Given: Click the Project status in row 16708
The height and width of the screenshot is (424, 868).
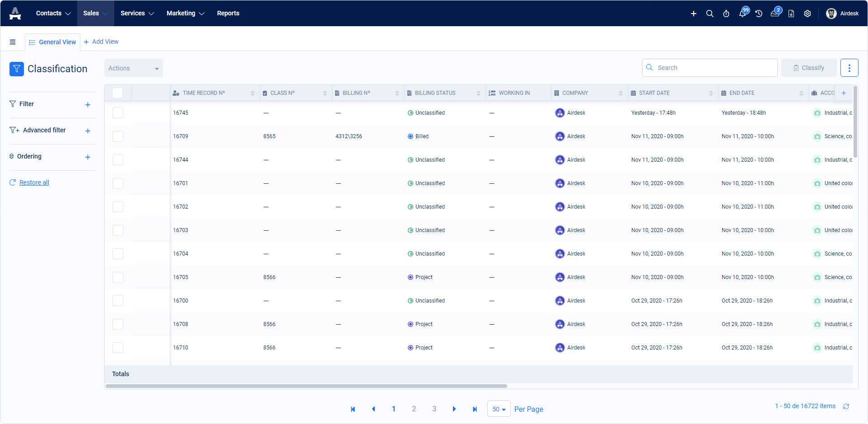Looking at the screenshot, I should tap(420, 324).
